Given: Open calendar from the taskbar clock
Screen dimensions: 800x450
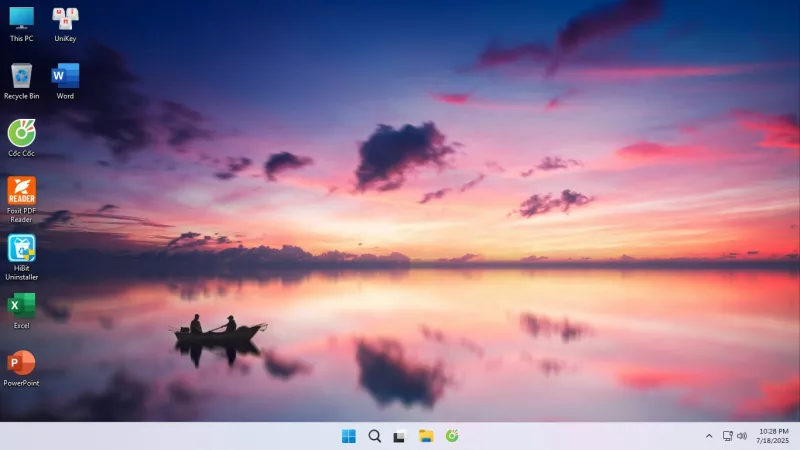Looking at the screenshot, I should click(773, 436).
